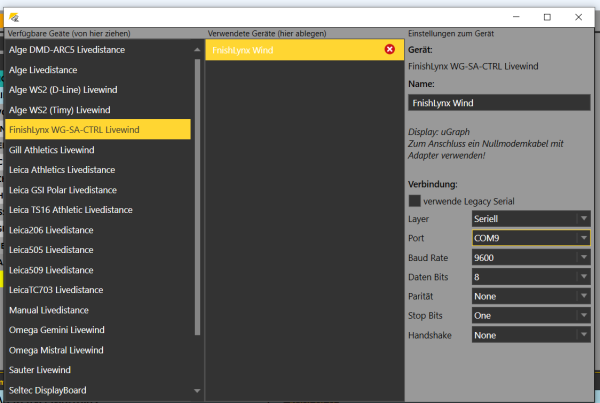Select Leica206 Livedistance device
600x403 pixels.
click(x=98, y=230)
